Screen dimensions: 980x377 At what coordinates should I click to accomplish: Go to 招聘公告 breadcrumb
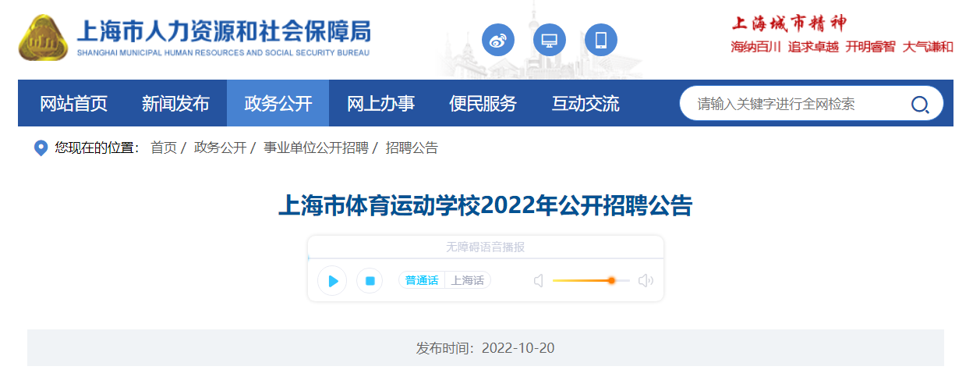(412, 148)
